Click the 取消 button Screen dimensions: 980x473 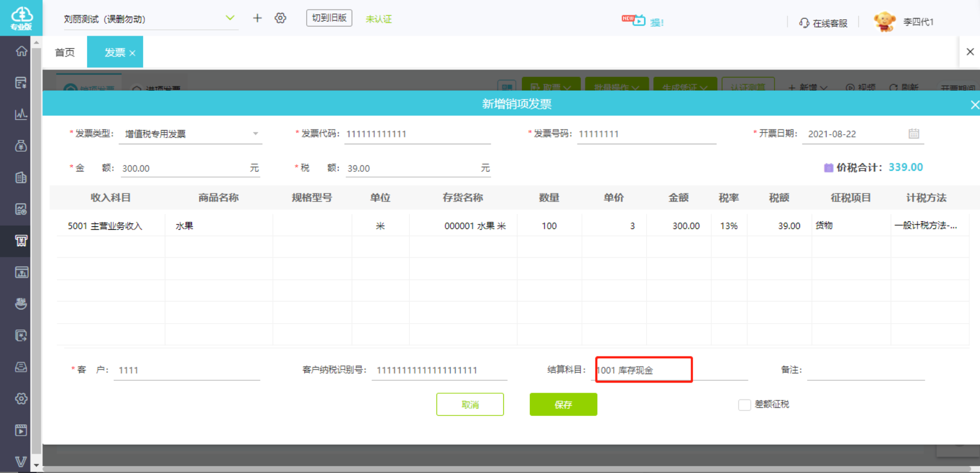pyautogui.click(x=470, y=405)
